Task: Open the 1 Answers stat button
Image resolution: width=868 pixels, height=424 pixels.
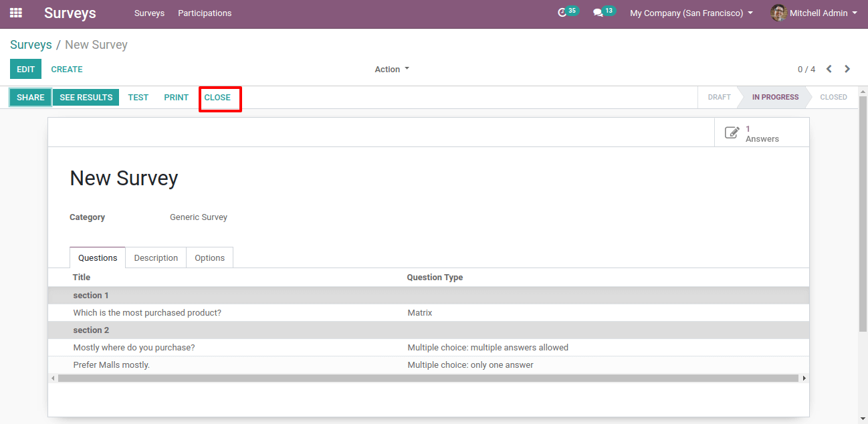Action: [x=762, y=133]
